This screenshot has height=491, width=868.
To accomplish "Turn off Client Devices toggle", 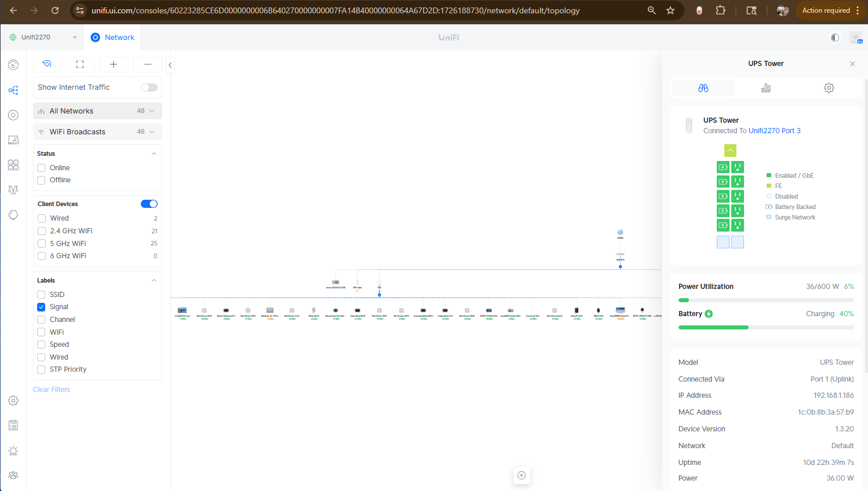I will click(149, 204).
